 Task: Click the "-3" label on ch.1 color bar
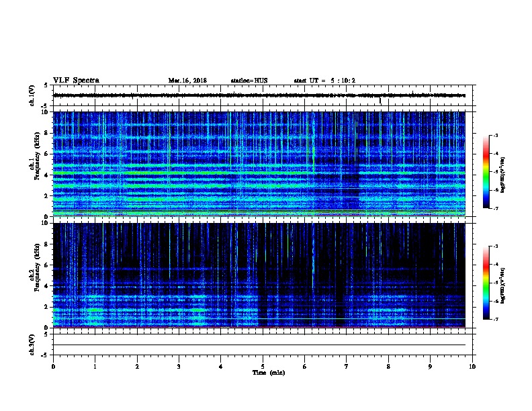pyautogui.click(x=496, y=135)
